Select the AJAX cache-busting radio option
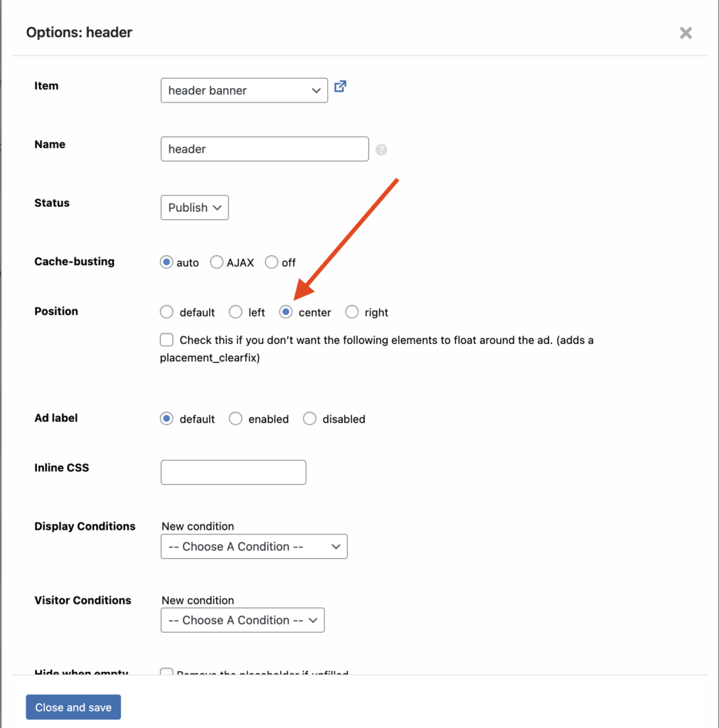Viewport: 719px width, 728px height. coord(217,262)
